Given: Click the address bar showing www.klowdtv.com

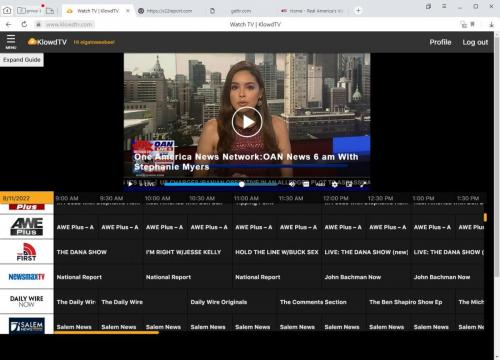Looking at the screenshot, I should click(x=69, y=24).
